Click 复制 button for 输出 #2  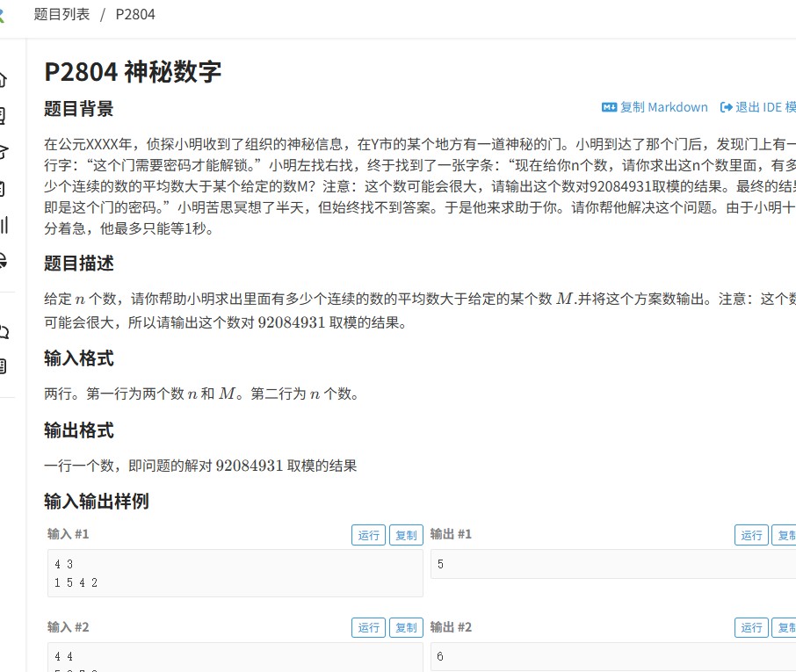(784, 627)
